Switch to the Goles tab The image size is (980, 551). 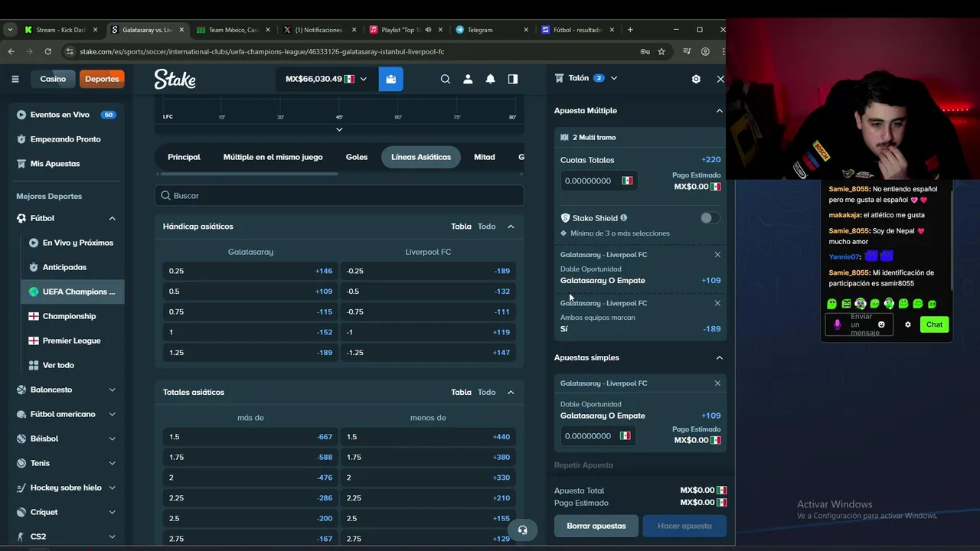pyautogui.click(x=357, y=157)
